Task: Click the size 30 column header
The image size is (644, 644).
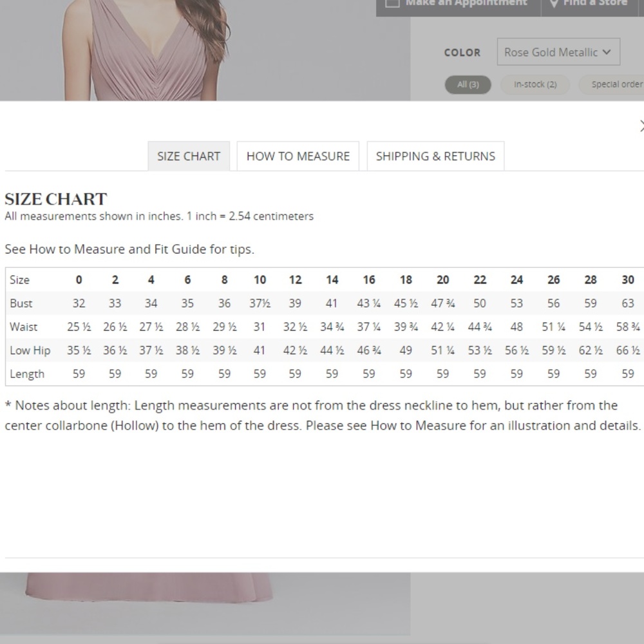Action: [x=627, y=279]
